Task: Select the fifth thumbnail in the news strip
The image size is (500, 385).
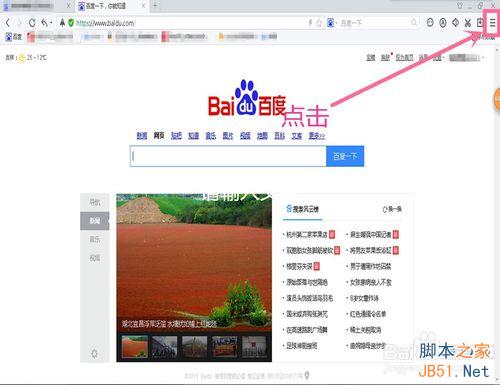Action: [x=254, y=347]
